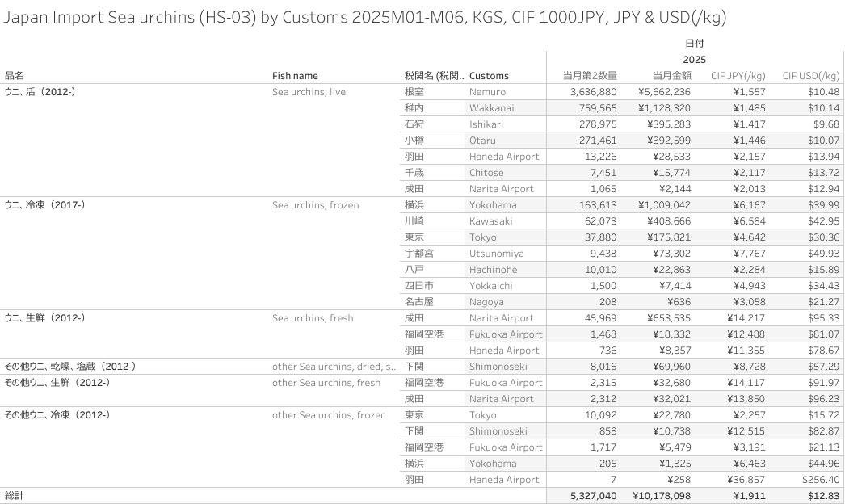845x504 pixels.
Task: Select "Fukuoka Airport" in the 1,468 row
Action: click(x=506, y=334)
